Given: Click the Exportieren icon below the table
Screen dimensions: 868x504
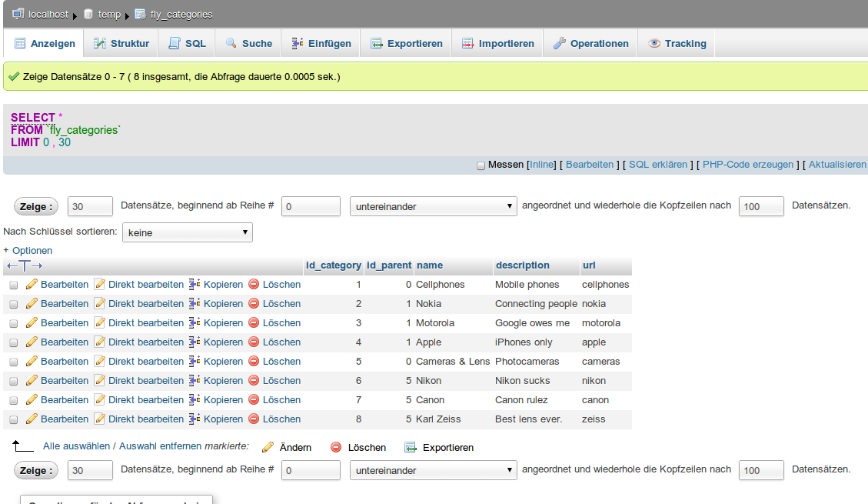Looking at the screenshot, I should [x=411, y=447].
